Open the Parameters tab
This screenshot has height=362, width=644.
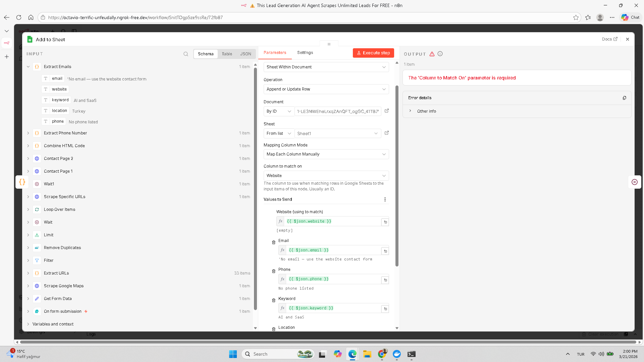click(275, 53)
